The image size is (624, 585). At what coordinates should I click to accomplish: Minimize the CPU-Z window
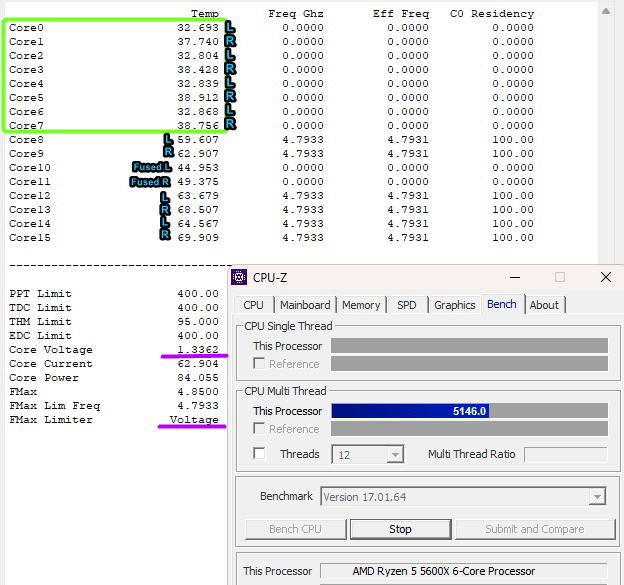click(515, 277)
